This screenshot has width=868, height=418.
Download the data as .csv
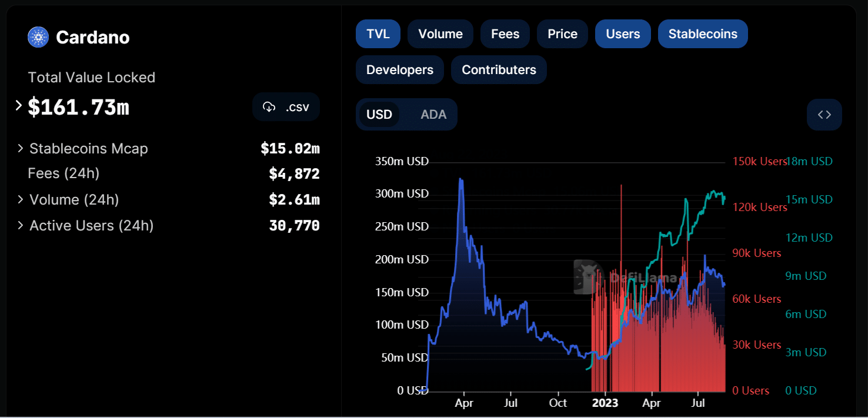286,107
